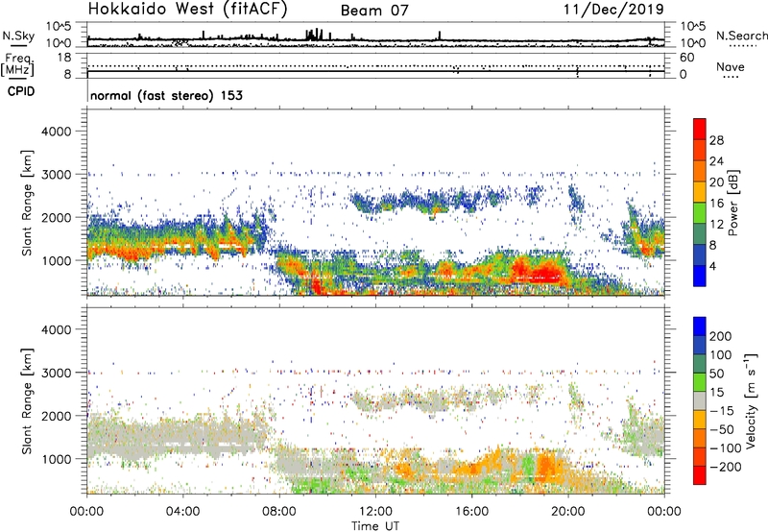
Task: Click the Time UT axis title
Action: tap(375, 526)
